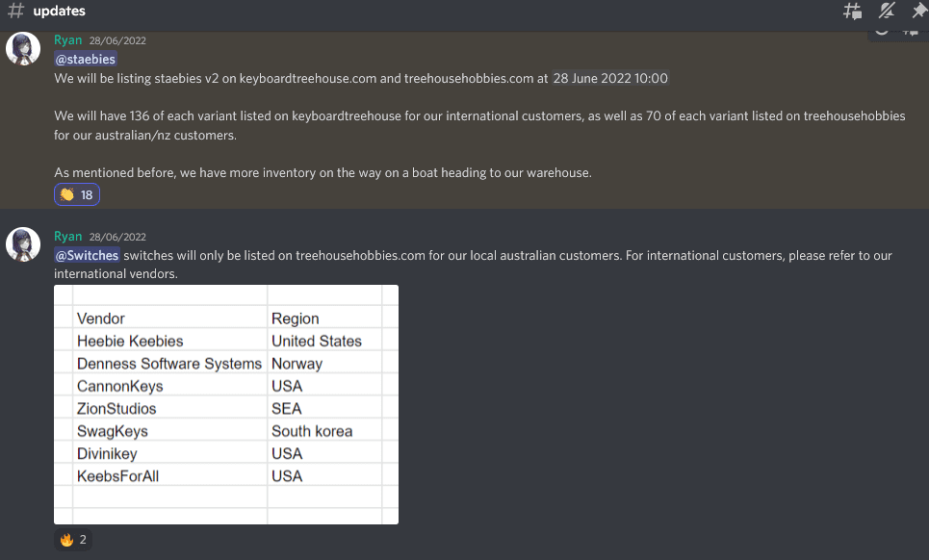Click the fire reaction with 2 count
This screenshot has height=560, width=929.
coord(73,539)
